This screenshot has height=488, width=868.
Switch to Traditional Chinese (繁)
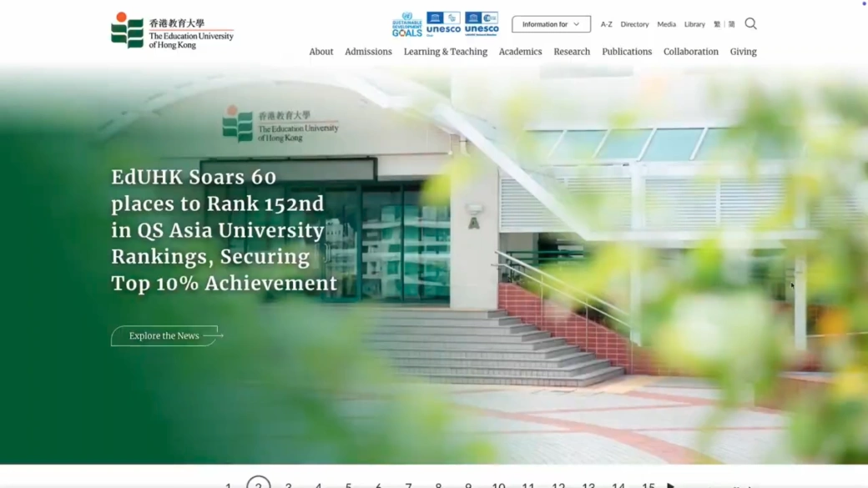click(717, 24)
